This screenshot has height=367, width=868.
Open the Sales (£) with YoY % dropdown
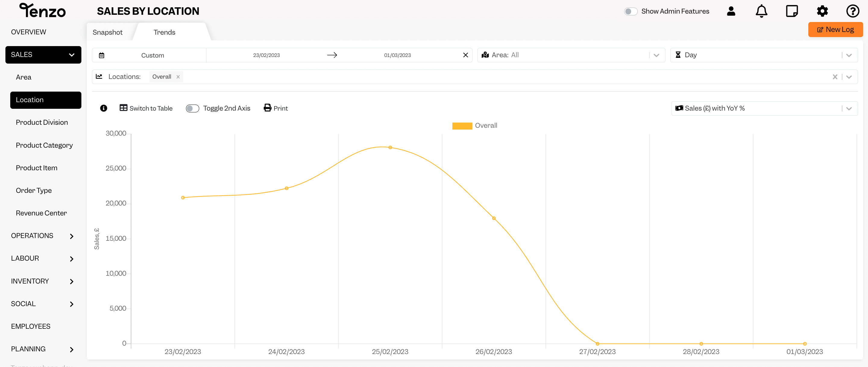[849, 108]
